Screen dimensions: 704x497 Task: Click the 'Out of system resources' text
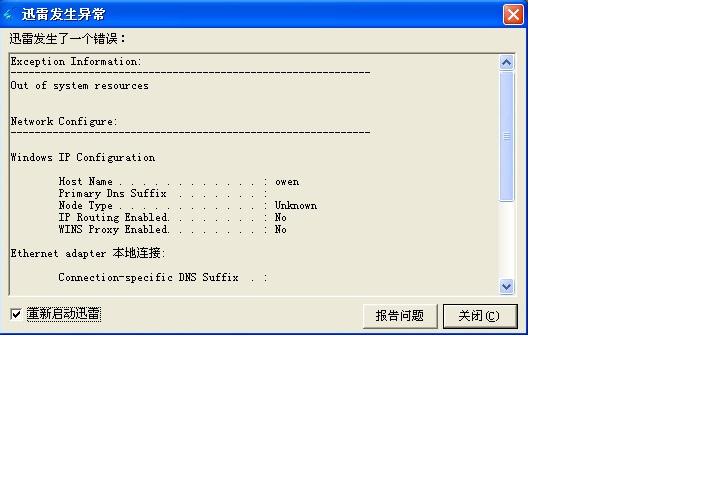[x=79, y=85]
